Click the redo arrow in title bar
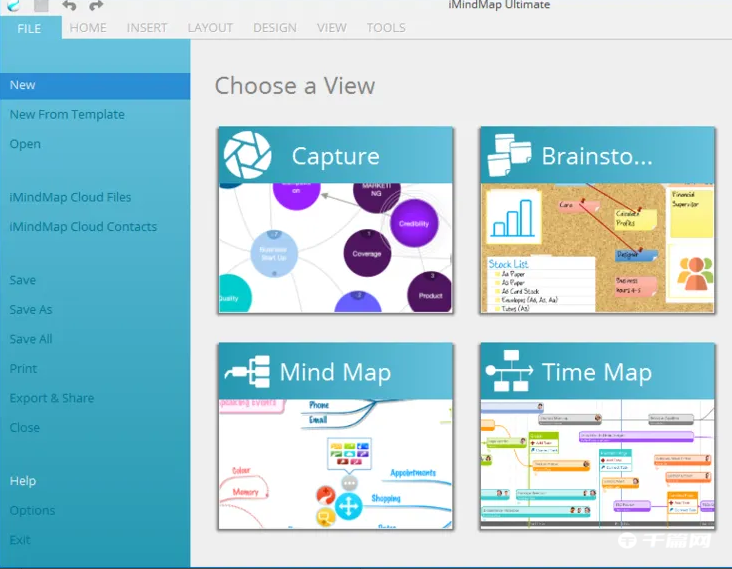The image size is (732, 569). pyautogui.click(x=96, y=5)
